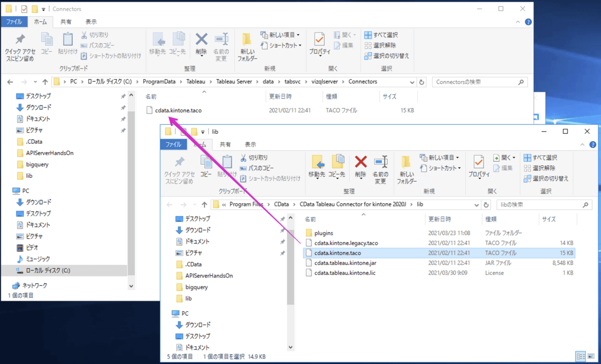Click CData in lib window breadcrumb path

(281, 205)
